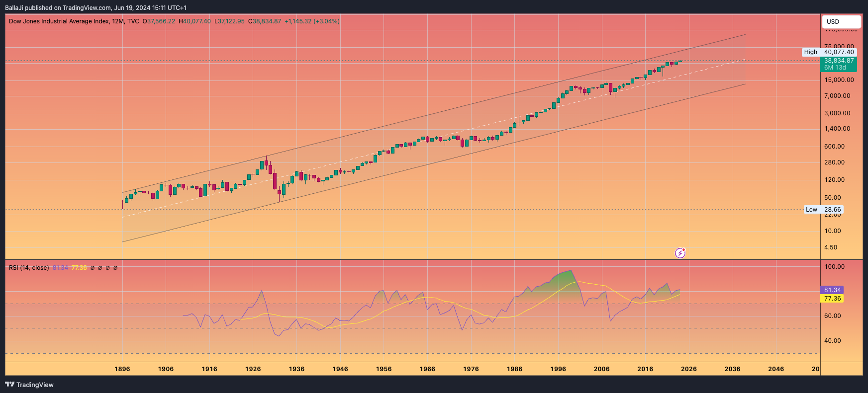868x393 pixels.
Task: Click the 2026 label on the time axis
Action: [689, 369]
